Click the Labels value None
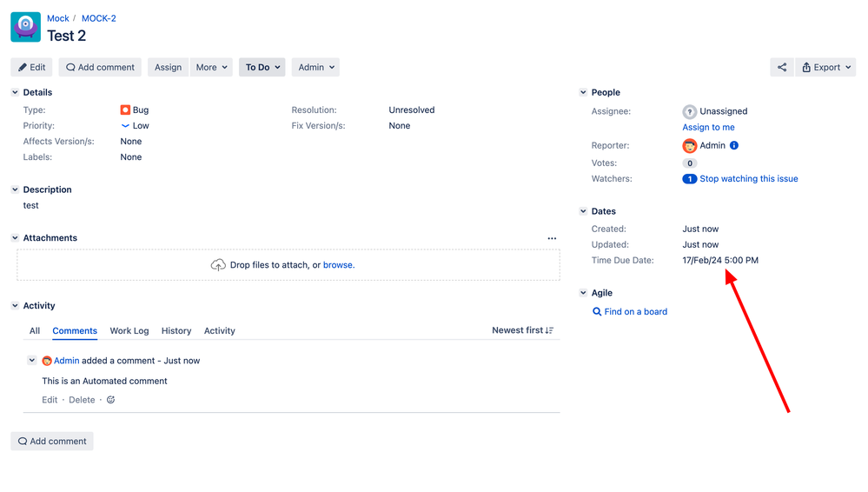The image size is (868, 492). pos(130,157)
